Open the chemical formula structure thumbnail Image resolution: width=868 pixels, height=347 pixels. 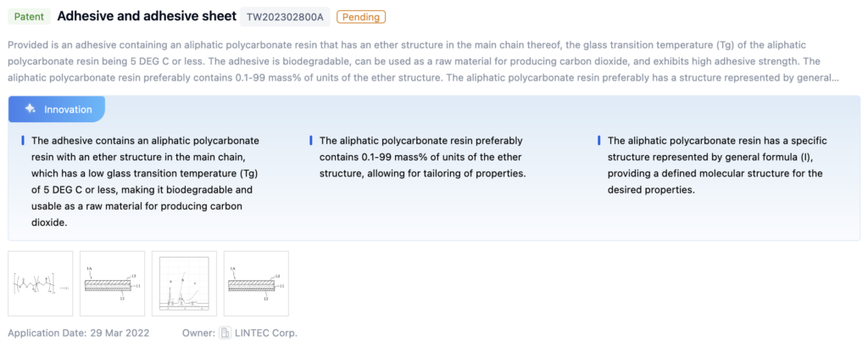[40, 283]
